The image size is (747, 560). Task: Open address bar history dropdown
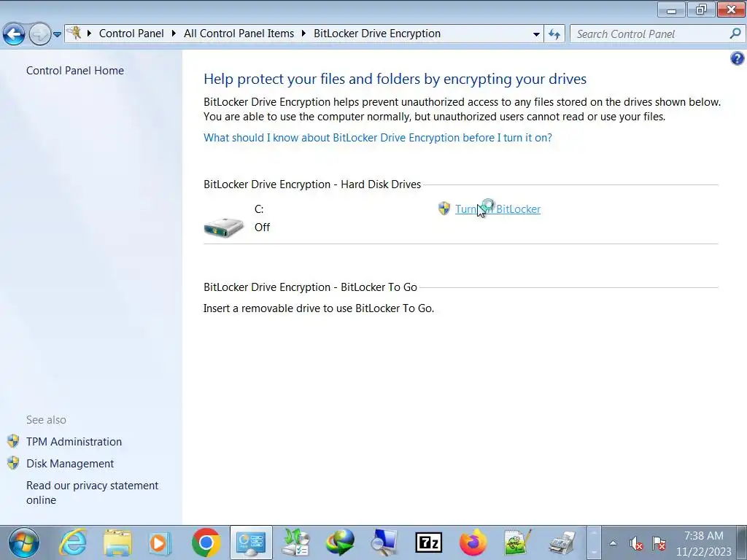[x=536, y=34]
